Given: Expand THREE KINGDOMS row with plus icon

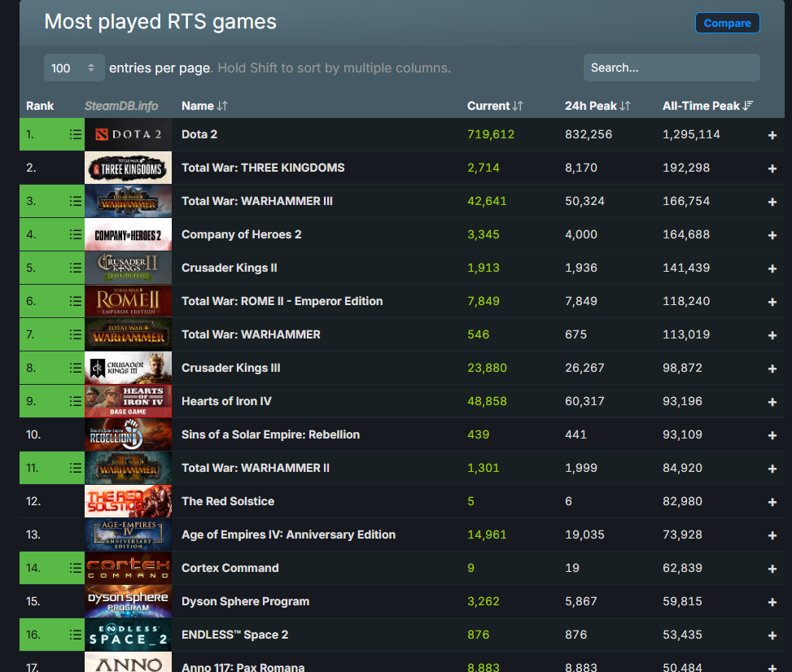Looking at the screenshot, I should click(x=772, y=168).
